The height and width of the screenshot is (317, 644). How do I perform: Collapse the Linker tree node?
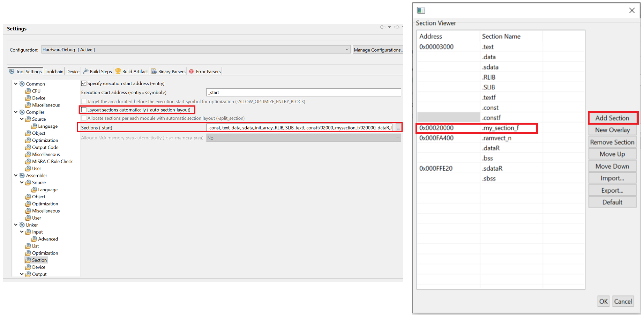tap(16, 225)
